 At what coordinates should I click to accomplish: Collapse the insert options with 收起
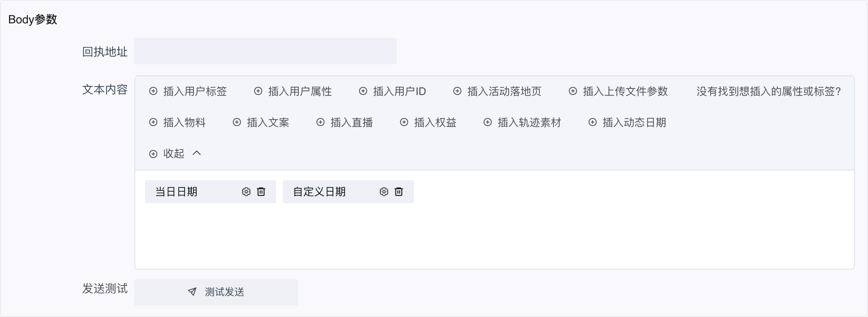174,154
